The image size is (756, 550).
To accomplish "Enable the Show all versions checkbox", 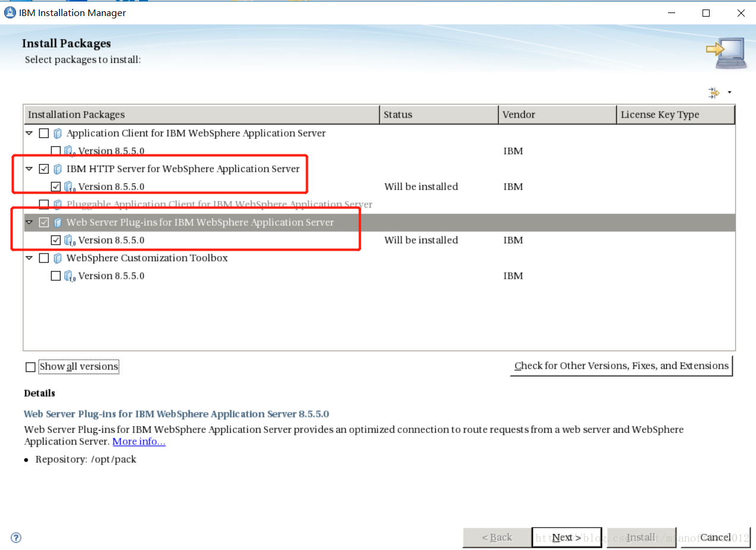I will point(30,367).
